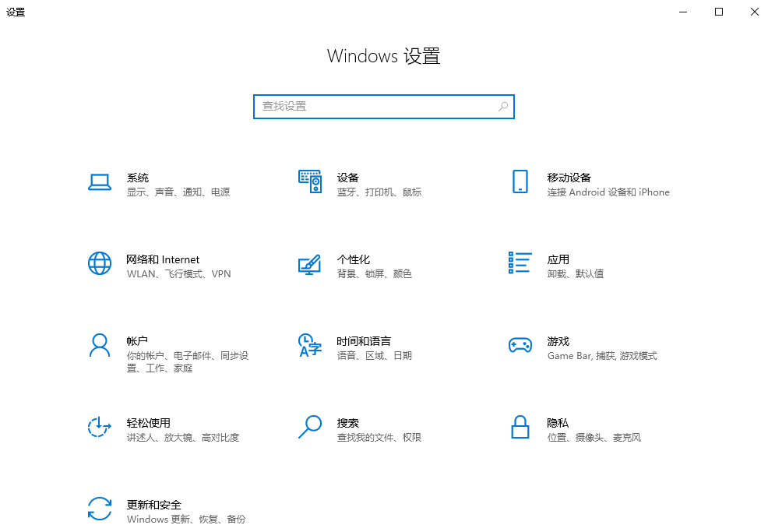
Task: Click the magnifier inside the search box
Action: [503, 106]
